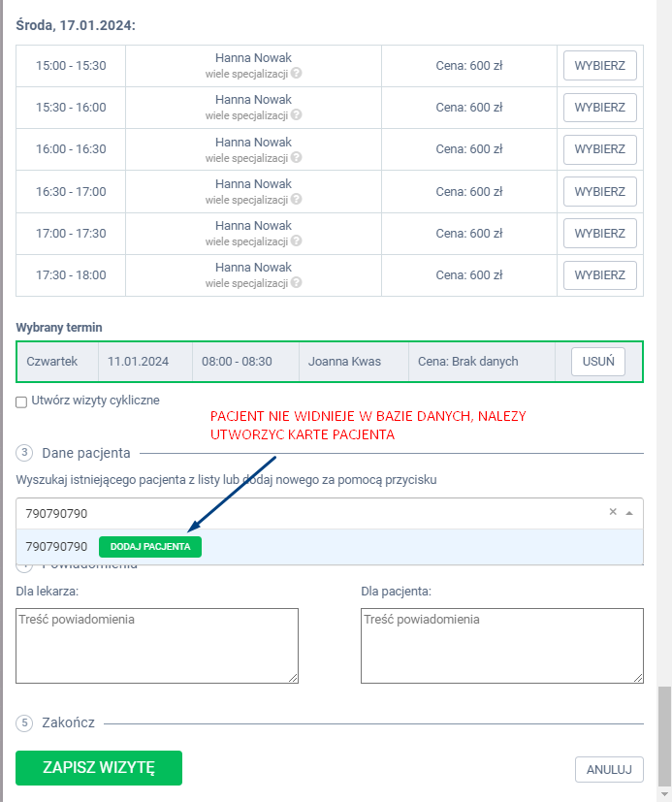Click the step 5 circle beside Zakończ
This screenshot has height=802, width=672.
coord(24,722)
